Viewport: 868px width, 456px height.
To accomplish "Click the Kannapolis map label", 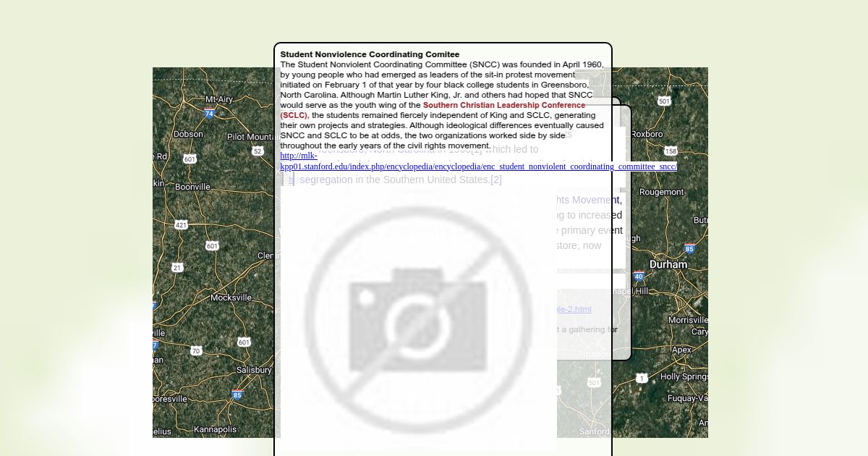I will [x=215, y=429].
